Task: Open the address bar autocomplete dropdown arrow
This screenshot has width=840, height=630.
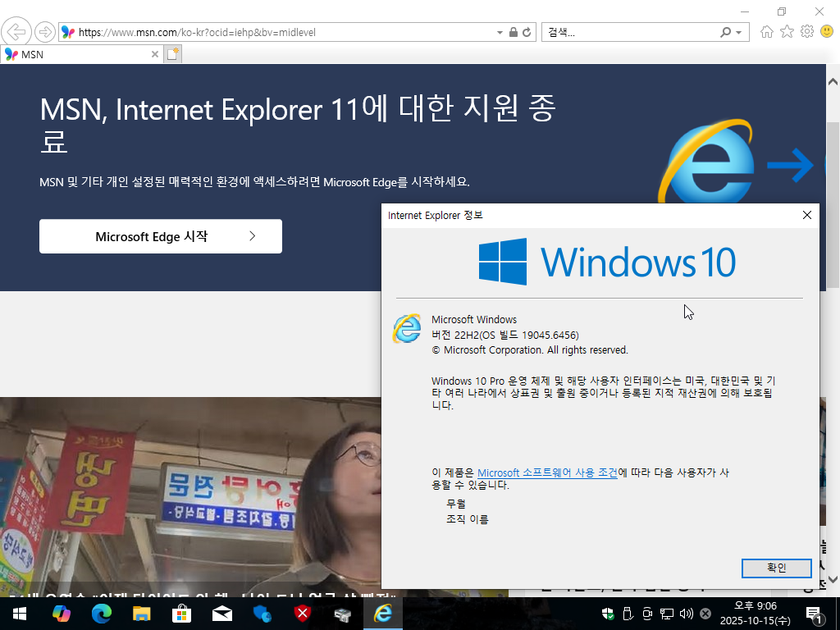Action: tap(500, 33)
